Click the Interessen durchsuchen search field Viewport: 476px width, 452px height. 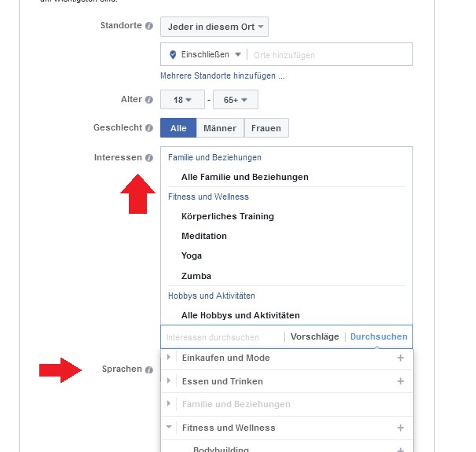[220, 337]
